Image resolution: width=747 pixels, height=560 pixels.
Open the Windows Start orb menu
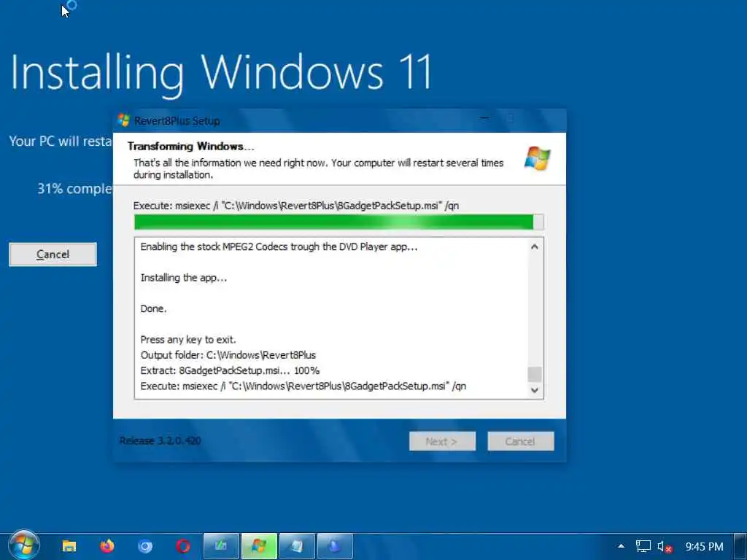(23, 545)
